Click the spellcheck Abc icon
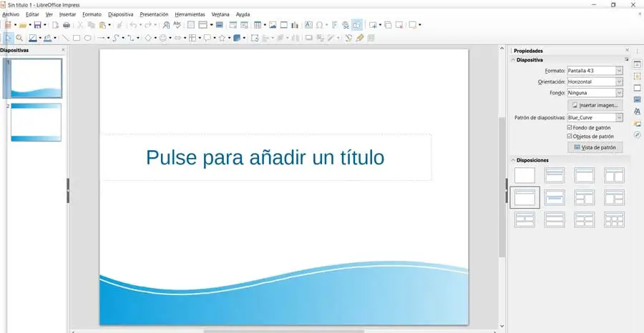644x333 pixels. 177,25
